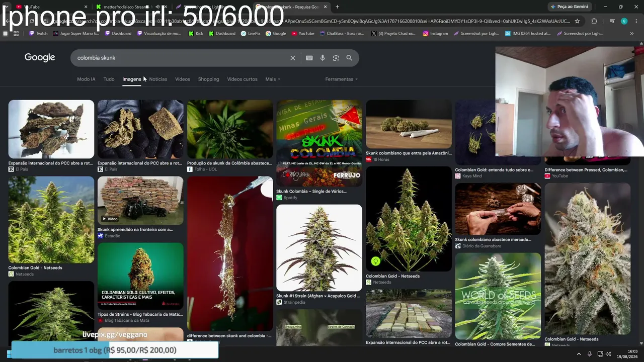Open the IMG 0264 hosted bookmark
The height and width of the screenshot is (362, 644).
[528, 34]
